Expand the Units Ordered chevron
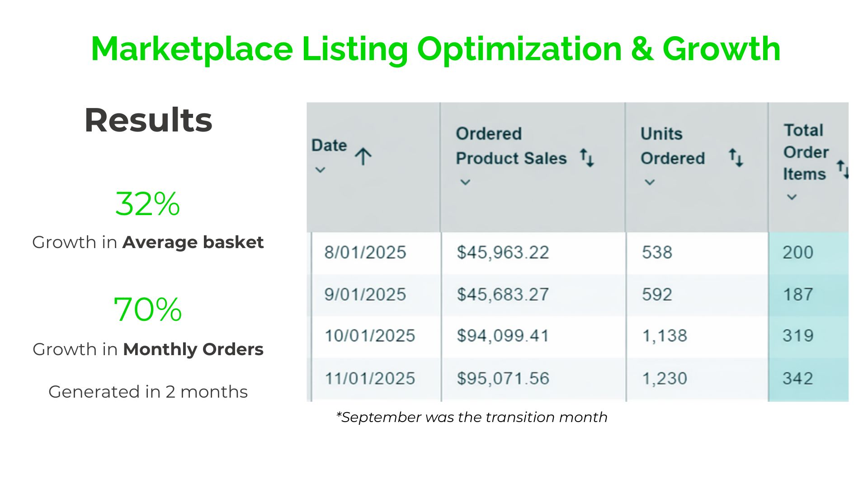 point(650,183)
